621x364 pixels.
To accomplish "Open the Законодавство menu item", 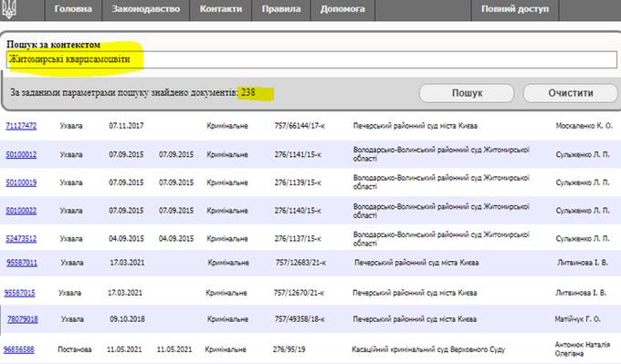I will click(x=146, y=9).
